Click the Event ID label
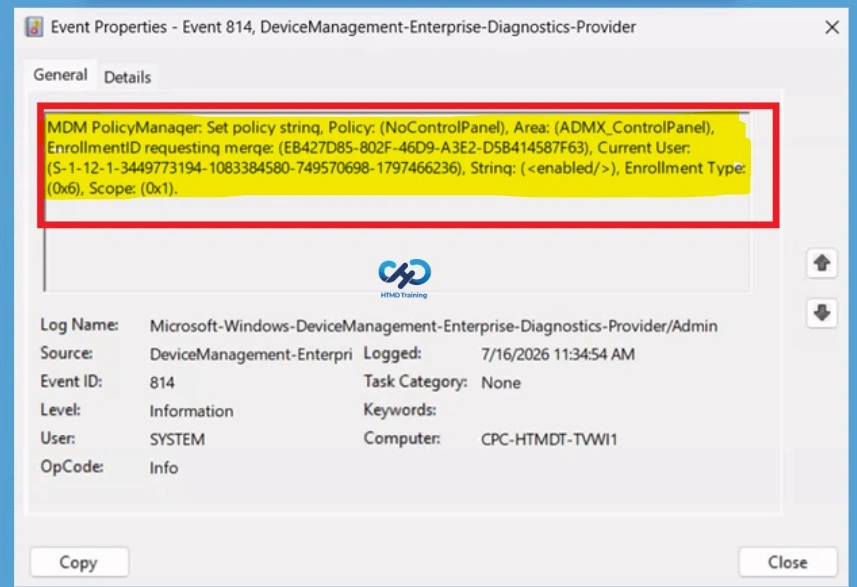857x587 pixels. pyautogui.click(x=71, y=381)
